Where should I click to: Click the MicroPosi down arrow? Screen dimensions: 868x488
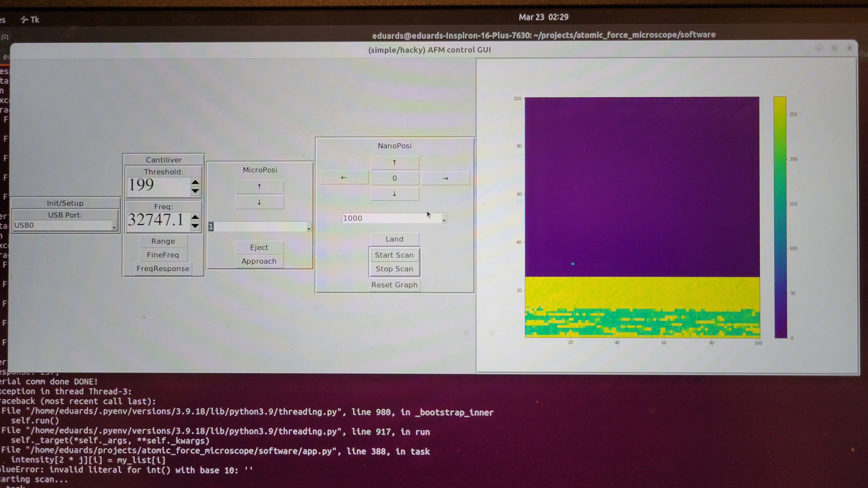(x=259, y=202)
